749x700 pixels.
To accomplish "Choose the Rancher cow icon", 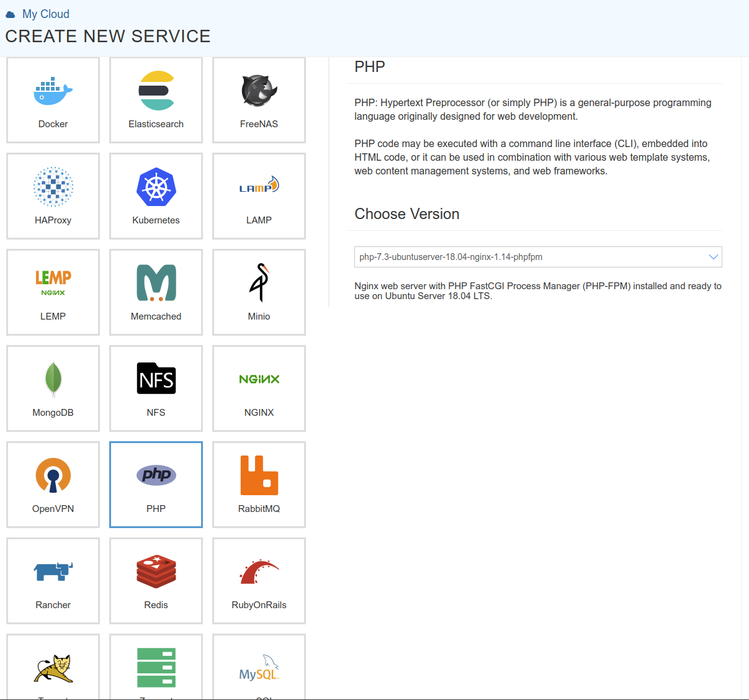I will [x=53, y=571].
